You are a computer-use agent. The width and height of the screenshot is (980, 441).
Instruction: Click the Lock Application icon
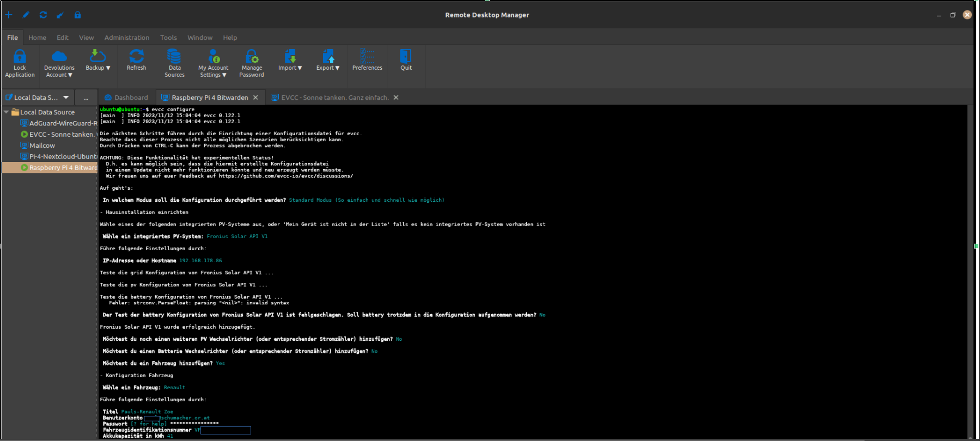20,57
